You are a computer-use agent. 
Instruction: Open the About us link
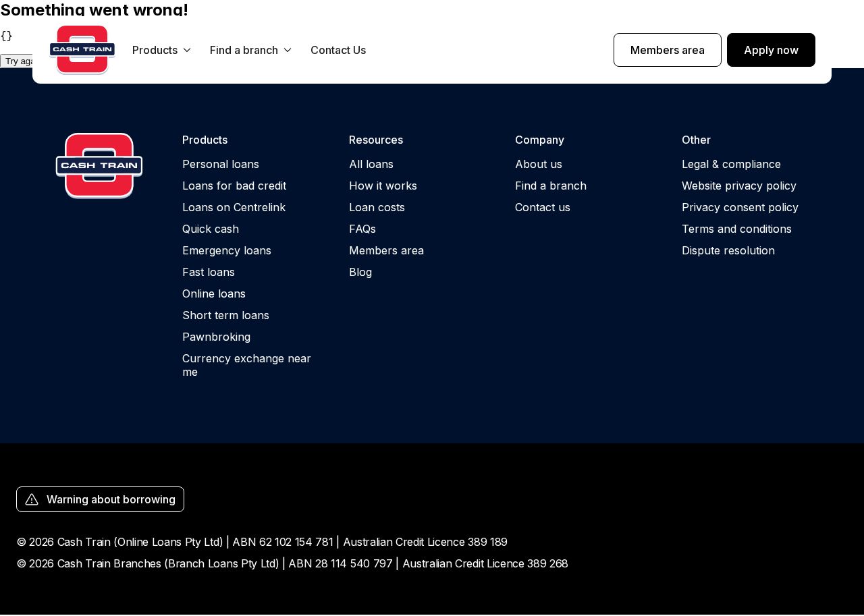(x=539, y=164)
